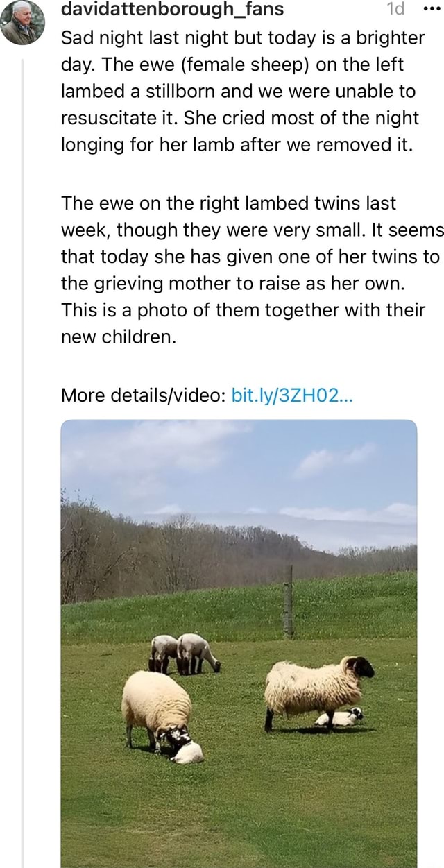Viewport: 444px width, 868px height.
Task: Open the three-dot more options menu
Action: point(432,10)
